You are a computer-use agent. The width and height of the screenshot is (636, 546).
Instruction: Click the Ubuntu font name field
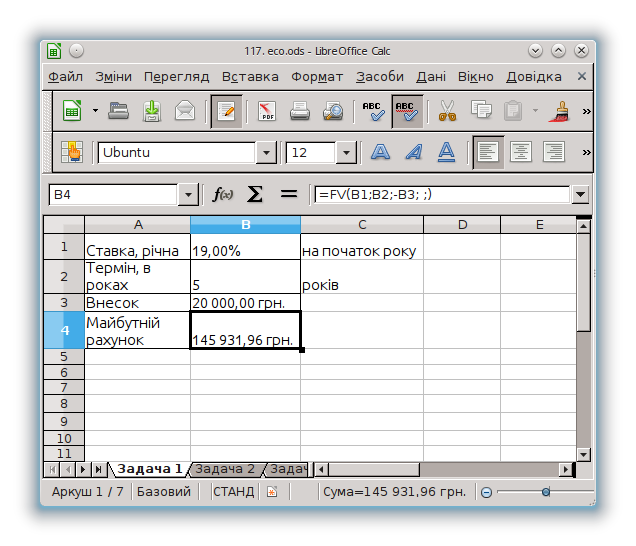coord(177,153)
